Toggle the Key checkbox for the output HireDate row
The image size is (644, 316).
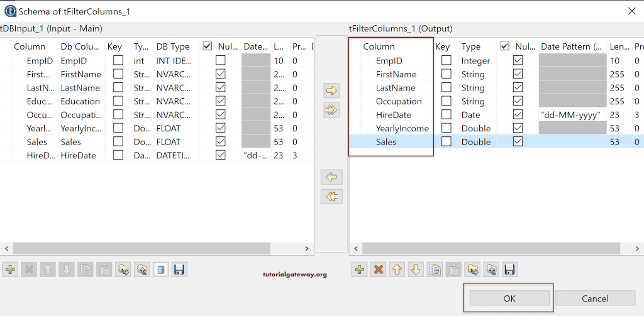click(x=446, y=115)
